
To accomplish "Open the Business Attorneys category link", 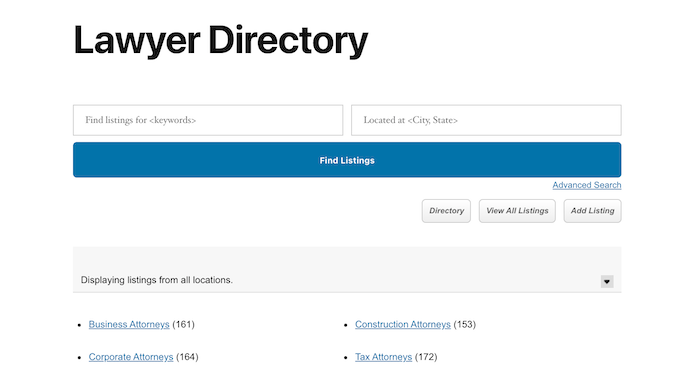I will coord(129,324).
